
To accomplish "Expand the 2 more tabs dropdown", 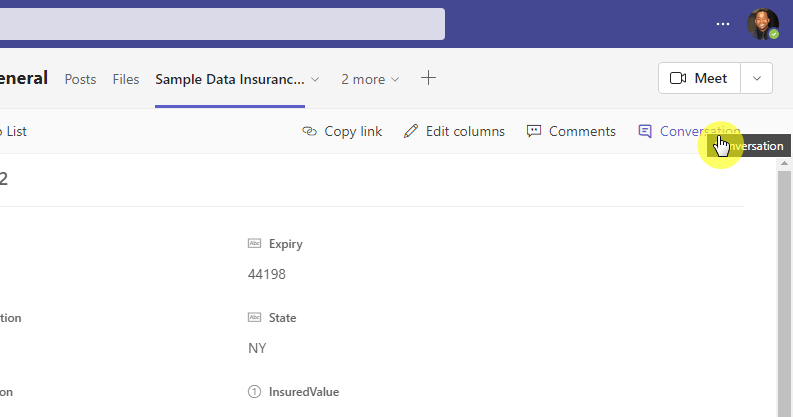I will pyautogui.click(x=370, y=79).
